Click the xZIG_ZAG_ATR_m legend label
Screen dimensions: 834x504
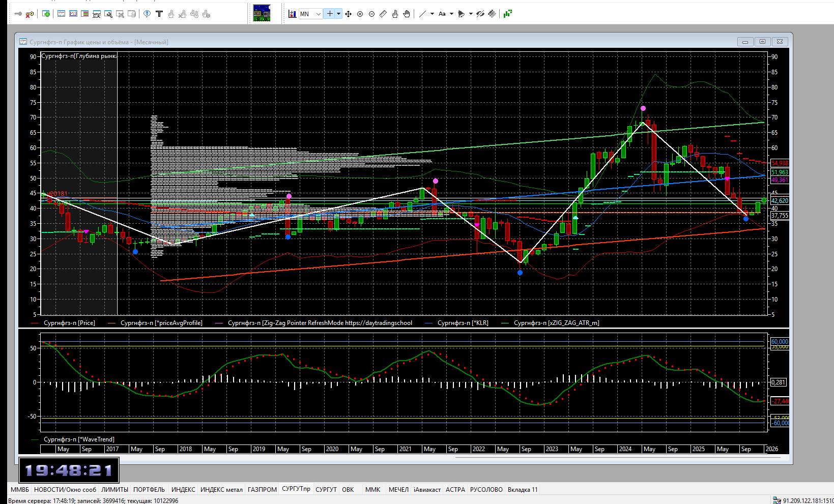556,323
